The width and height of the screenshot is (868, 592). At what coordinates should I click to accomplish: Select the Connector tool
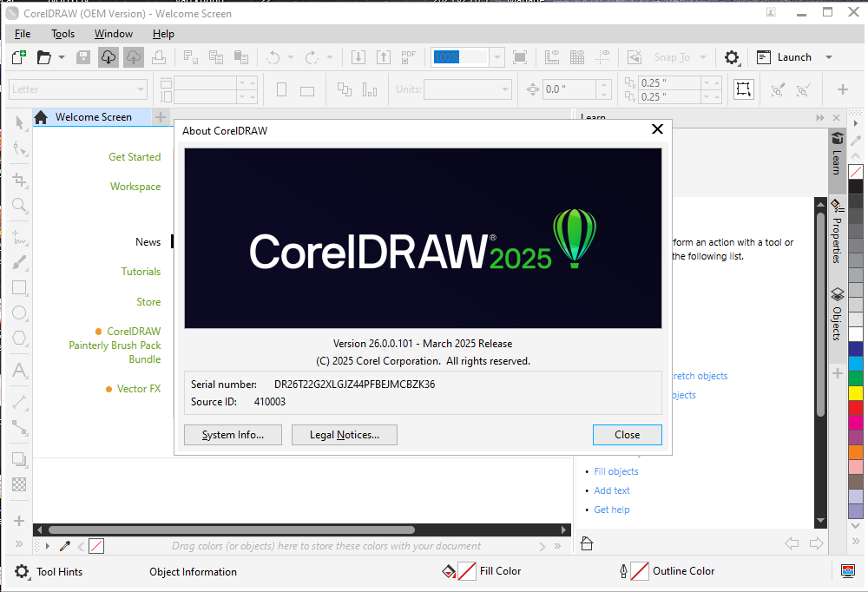point(19,428)
